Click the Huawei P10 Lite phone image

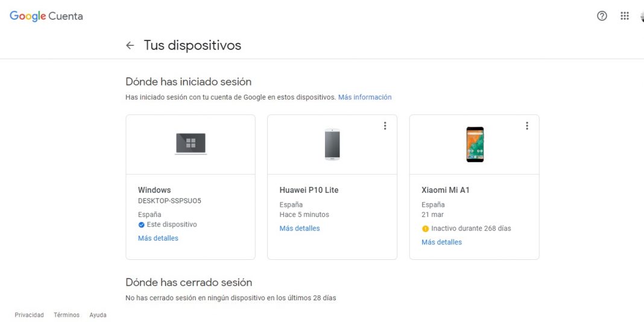click(332, 144)
